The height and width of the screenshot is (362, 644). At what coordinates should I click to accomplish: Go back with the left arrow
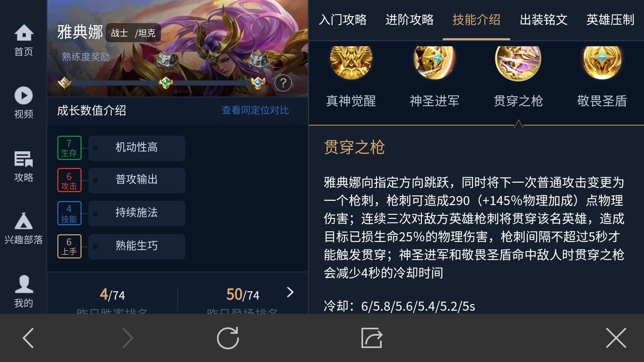point(28,338)
